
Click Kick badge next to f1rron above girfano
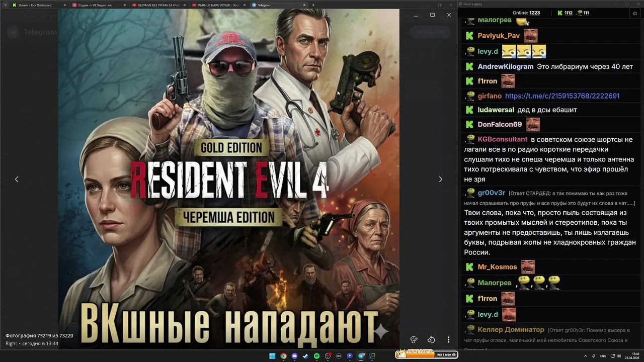coord(469,81)
